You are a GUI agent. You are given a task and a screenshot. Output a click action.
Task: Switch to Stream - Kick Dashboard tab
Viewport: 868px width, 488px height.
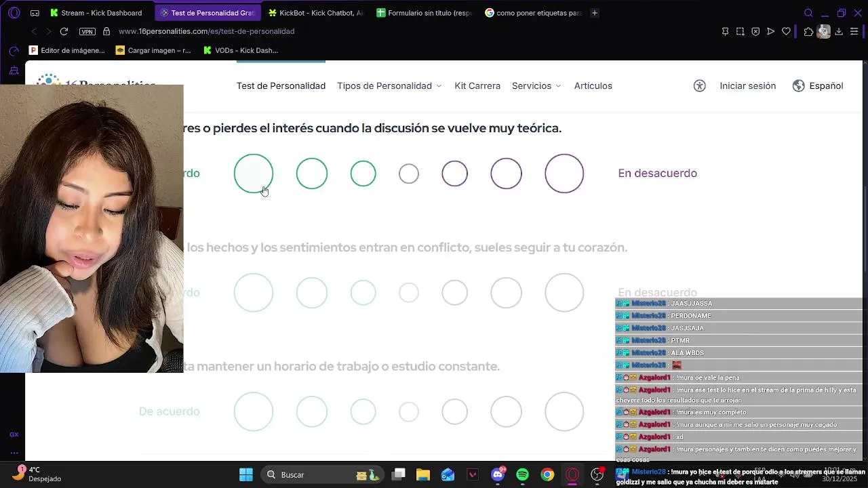click(97, 13)
